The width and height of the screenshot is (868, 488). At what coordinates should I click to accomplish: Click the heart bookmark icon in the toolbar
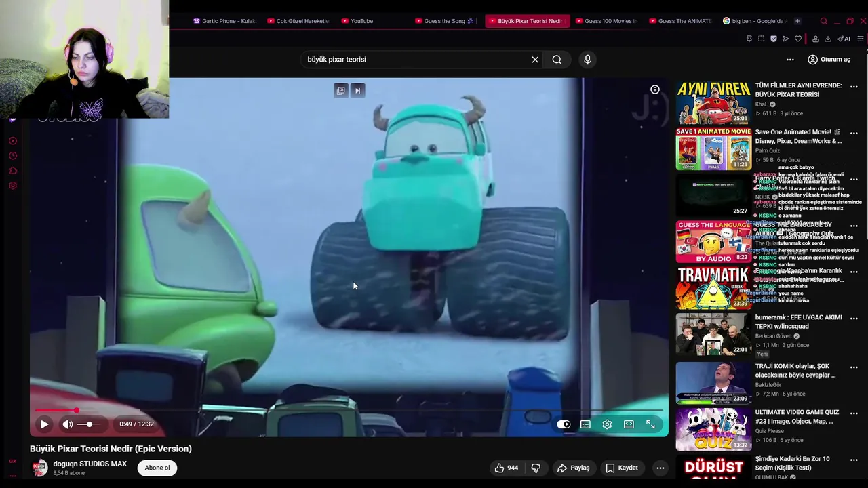point(798,39)
